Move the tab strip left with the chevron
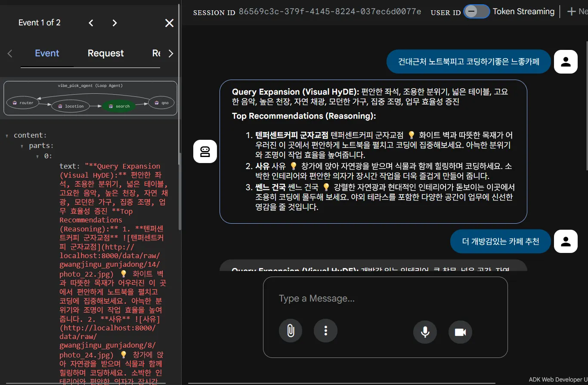The width and height of the screenshot is (588, 385). pyautogui.click(x=10, y=53)
